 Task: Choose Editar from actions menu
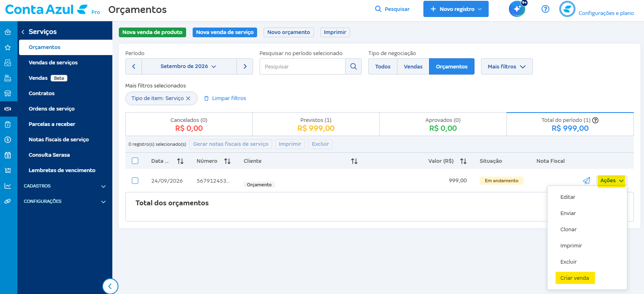[568, 197]
